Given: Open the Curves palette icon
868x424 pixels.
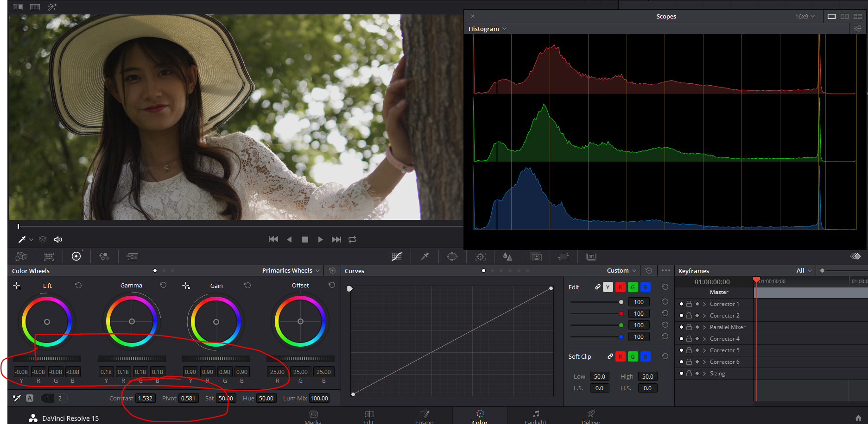Looking at the screenshot, I should pos(397,256).
